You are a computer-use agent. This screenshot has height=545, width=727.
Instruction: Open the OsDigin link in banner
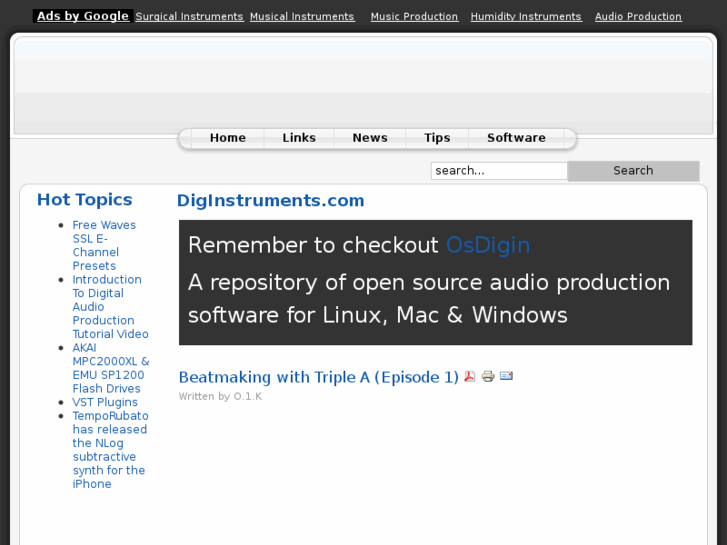(x=488, y=245)
